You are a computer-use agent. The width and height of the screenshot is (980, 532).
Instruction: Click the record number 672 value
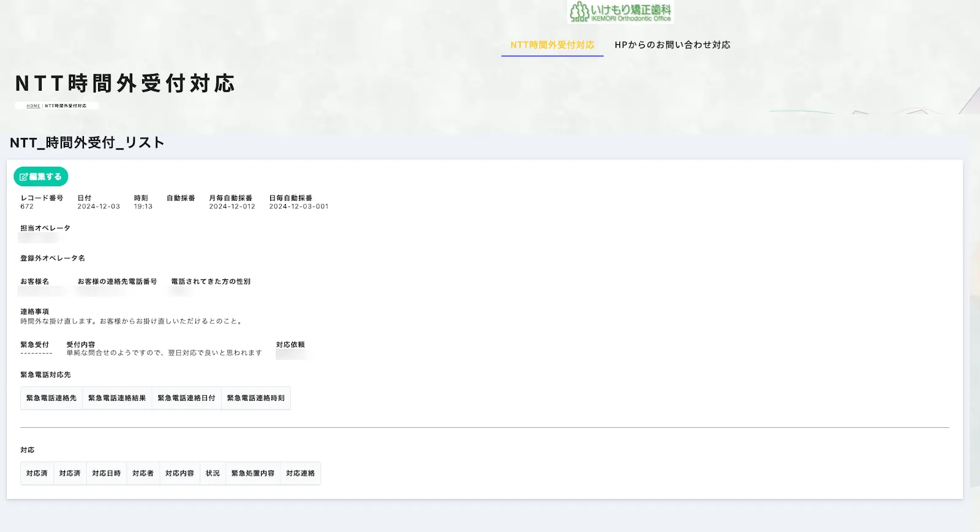(27, 207)
